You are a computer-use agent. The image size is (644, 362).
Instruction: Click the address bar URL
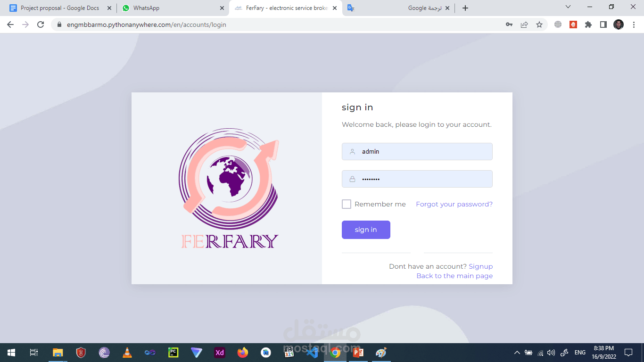(x=147, y=25)
